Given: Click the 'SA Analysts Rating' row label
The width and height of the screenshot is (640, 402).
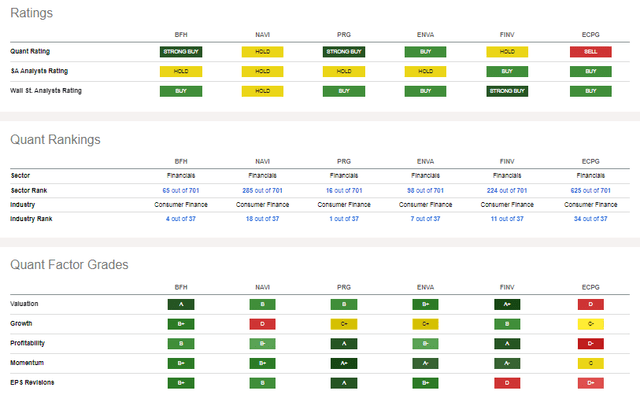Looking at the screenshot, I should (x=39, y=71).
